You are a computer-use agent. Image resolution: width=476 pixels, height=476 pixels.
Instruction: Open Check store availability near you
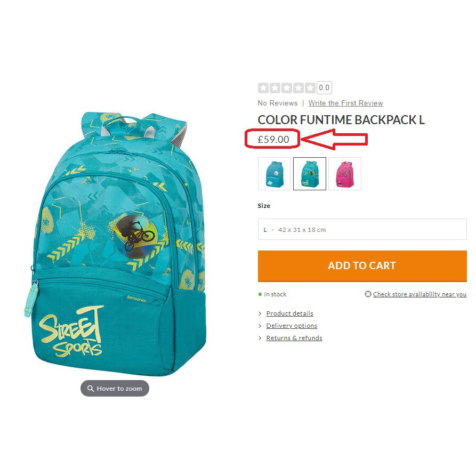tap(419, 294)
